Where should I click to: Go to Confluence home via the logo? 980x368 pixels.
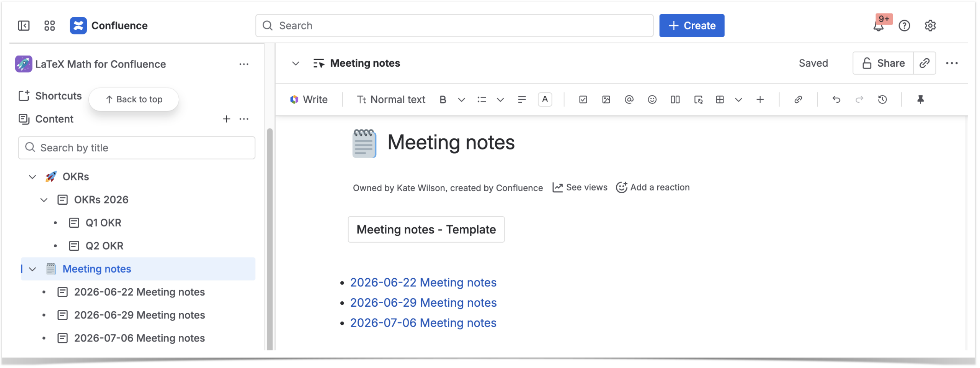click(109, 26)
